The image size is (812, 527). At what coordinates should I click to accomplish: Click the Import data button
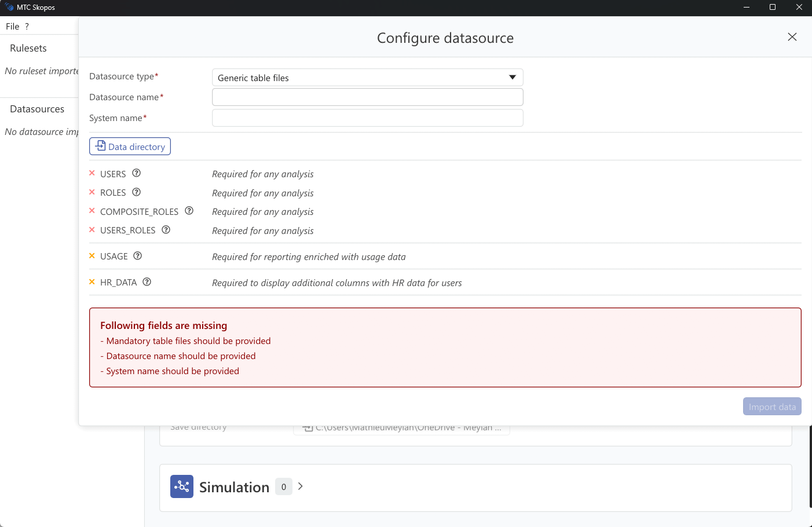click(772, 406)
